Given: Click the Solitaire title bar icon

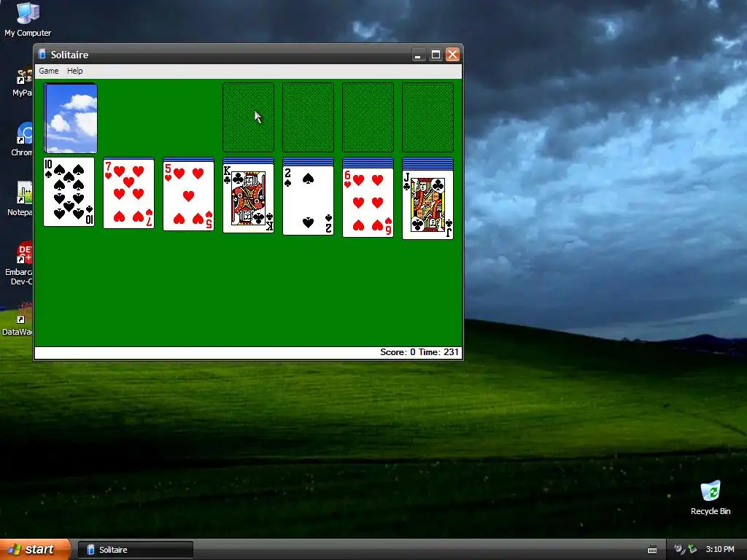Looking at the screenshot, I should click(42, 54).
